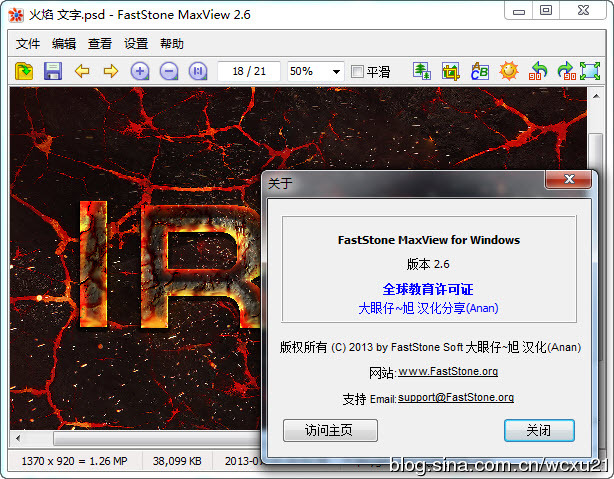Click FastStone MaxView for Windows heading

[x=429, y=240]
